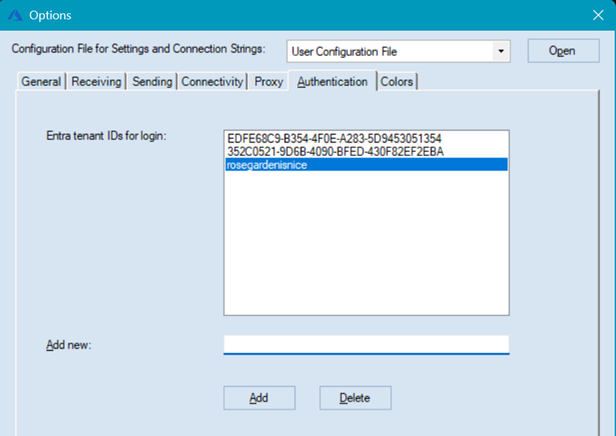
Task: Select the rosegardenisnice list entry
Action: (366, 165)
